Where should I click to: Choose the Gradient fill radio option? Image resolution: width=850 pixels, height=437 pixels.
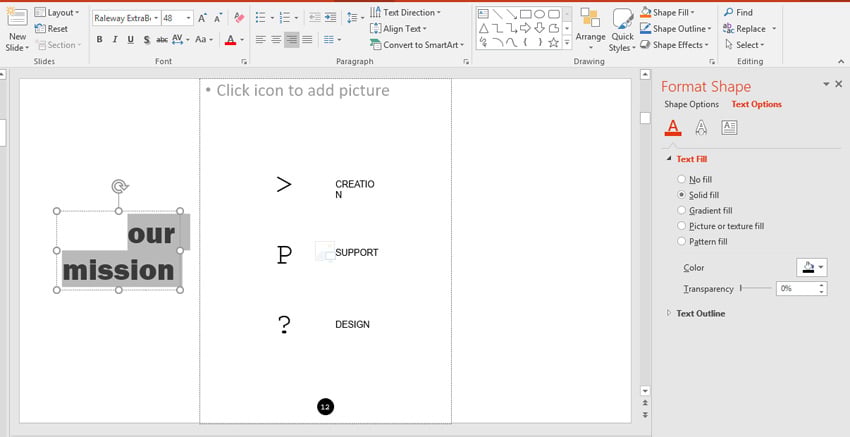point(682,211)
